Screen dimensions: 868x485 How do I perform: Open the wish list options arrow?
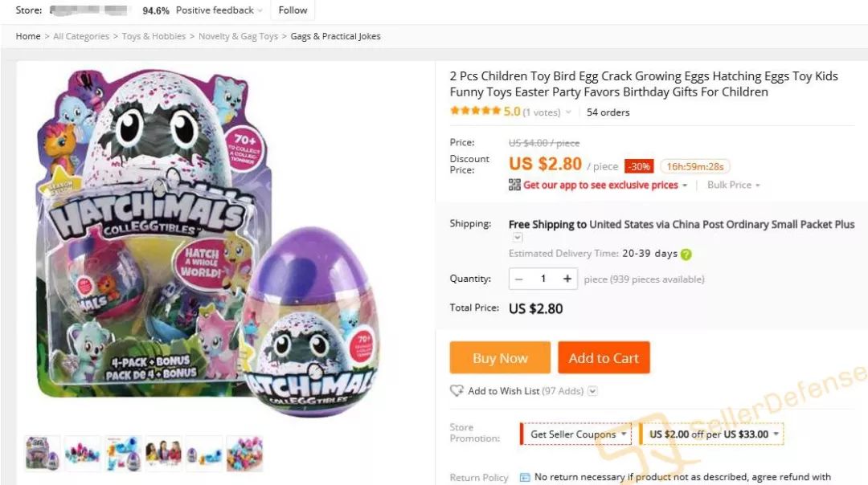592,391
